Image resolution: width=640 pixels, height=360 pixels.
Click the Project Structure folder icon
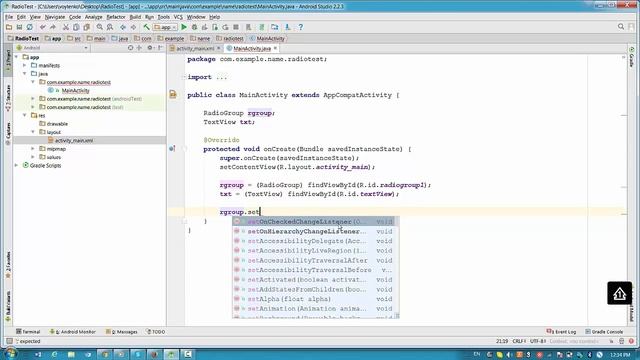point(275,27)
